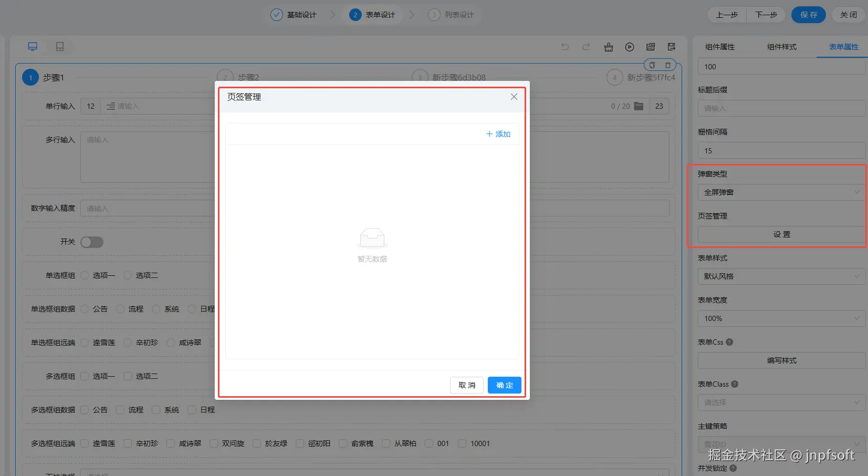Go to 表单设计 wizard step
Viewport: 868px width, 476px height.
(372, 15)
